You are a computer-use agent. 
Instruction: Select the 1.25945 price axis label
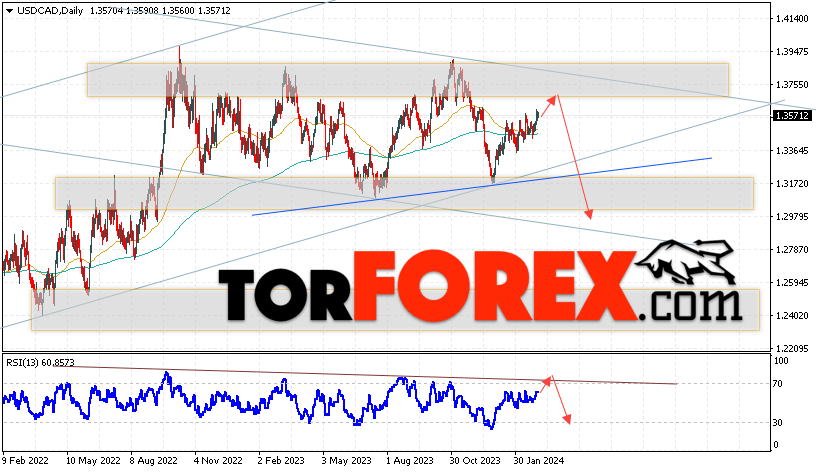pyautogui.click(x=792, y=283)
